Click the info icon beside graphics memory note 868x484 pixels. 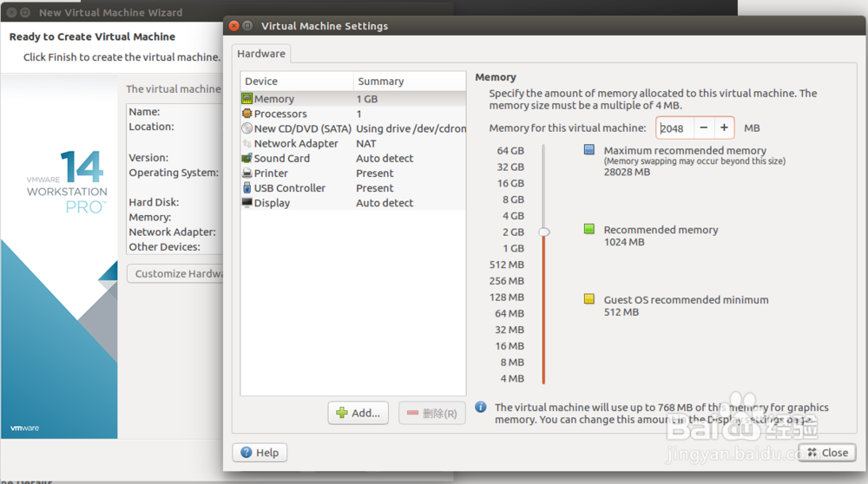pyautogui.click(x=481, y=407)
